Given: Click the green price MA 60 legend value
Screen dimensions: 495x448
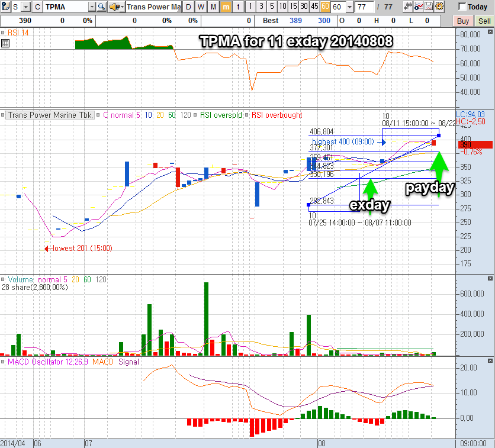Looking at the screenshot, I should 172,115.
